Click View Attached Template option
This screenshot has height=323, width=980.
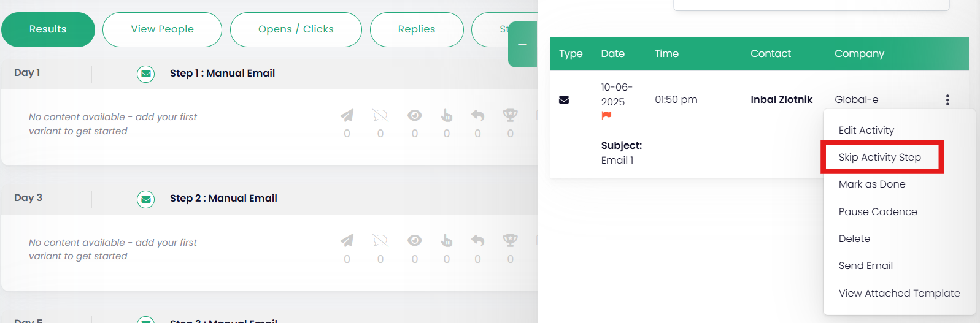point(899,294)
